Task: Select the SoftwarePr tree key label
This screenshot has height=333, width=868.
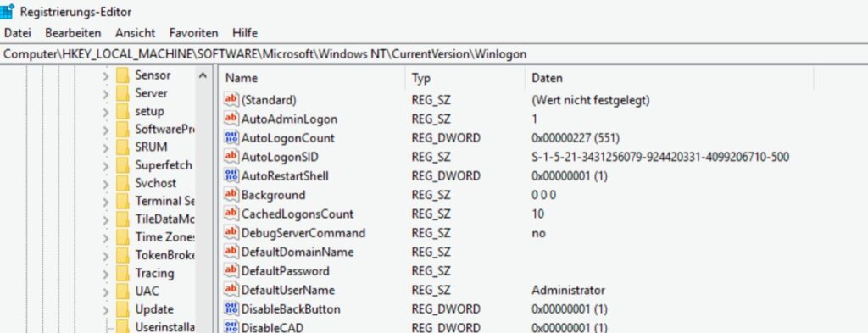Action: [x=164, y=130]
